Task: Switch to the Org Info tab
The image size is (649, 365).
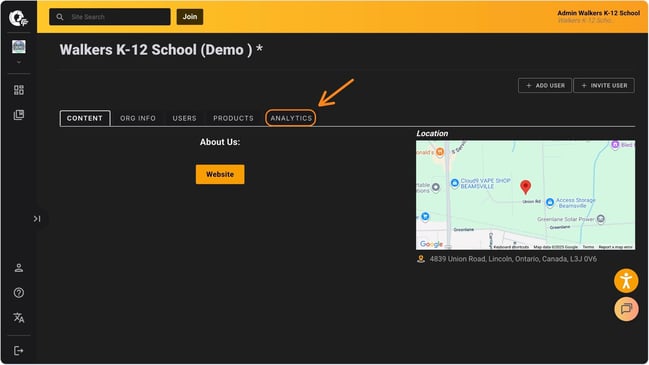Action: [138, 118]
